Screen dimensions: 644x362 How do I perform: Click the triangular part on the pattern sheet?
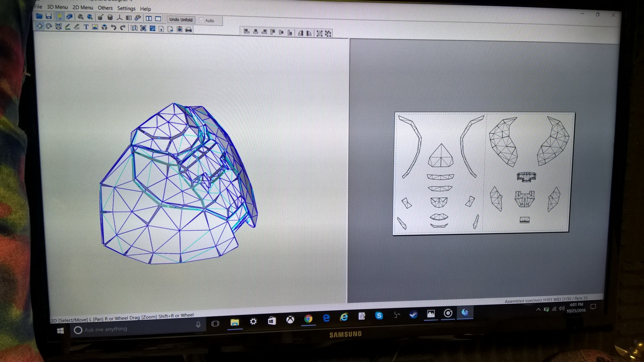click(441, 156)
